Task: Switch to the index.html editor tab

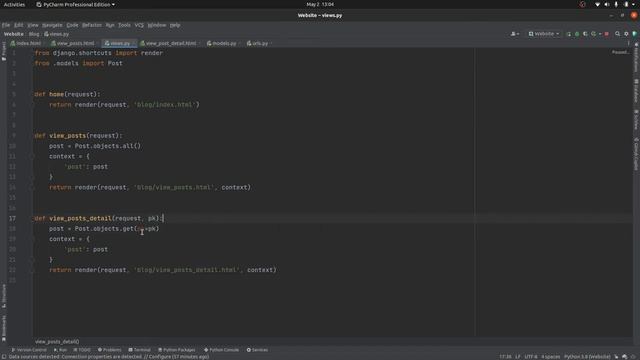Action: pyautogui.click(x=26, y=43)
